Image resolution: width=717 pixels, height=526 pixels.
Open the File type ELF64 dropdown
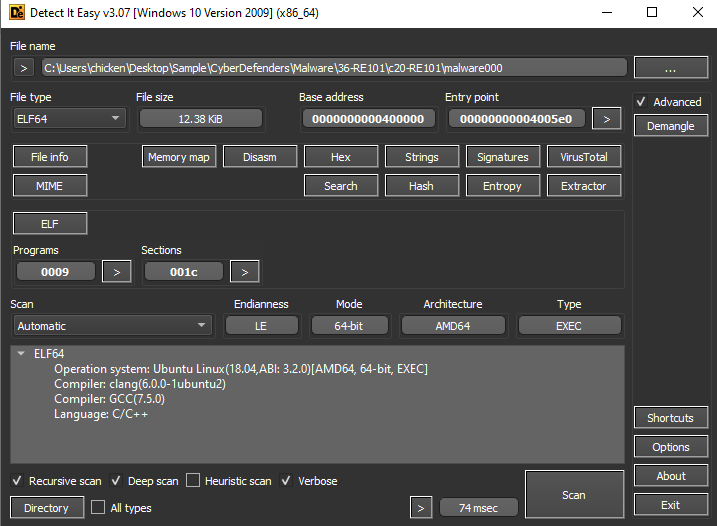coord(69,119)
